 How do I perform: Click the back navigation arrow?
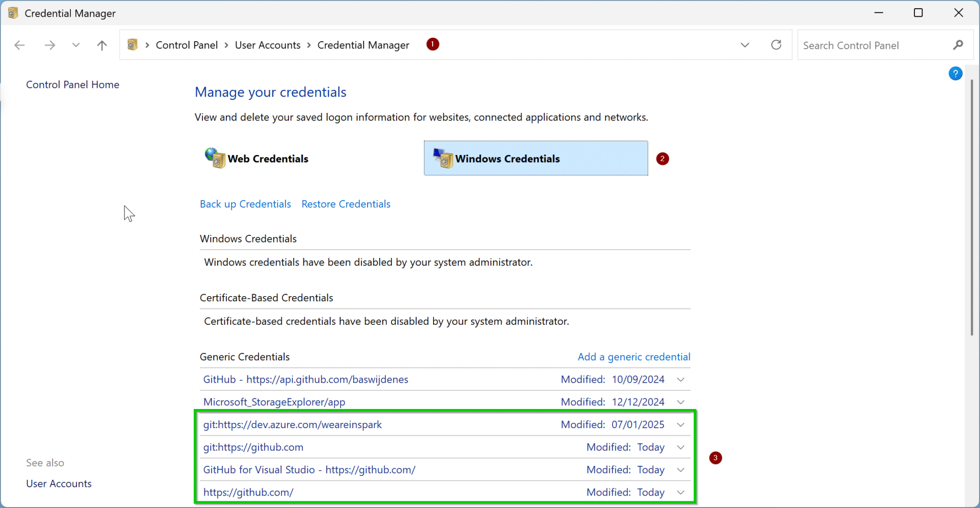[19, 44]
